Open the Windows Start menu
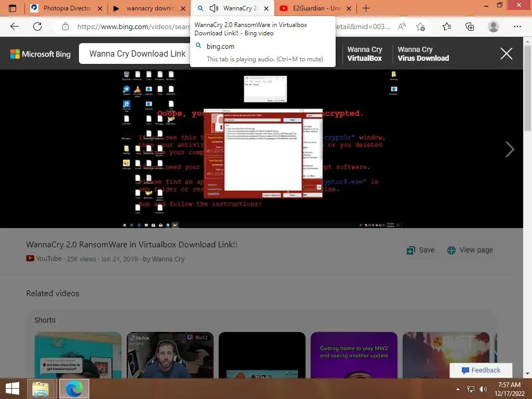This screenshot has height=399, width=532. tap(12, 389)
